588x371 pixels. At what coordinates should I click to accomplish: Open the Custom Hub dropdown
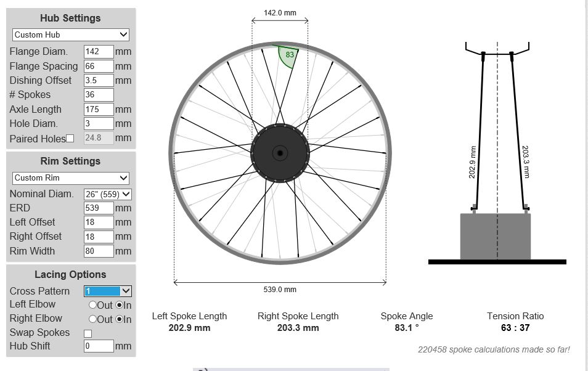[x=70, y=35]
